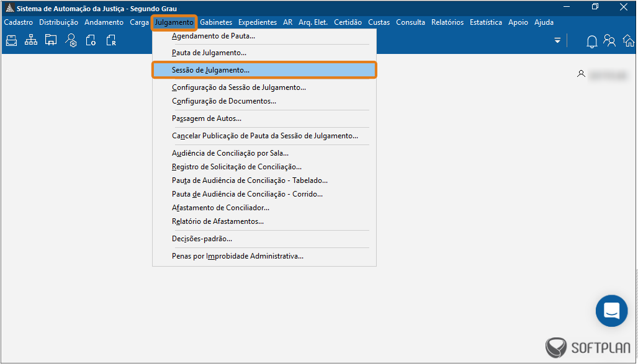Open the Ajuda menu
The height and width of the screenshot is (364, 638).
(x=544, y=22)
